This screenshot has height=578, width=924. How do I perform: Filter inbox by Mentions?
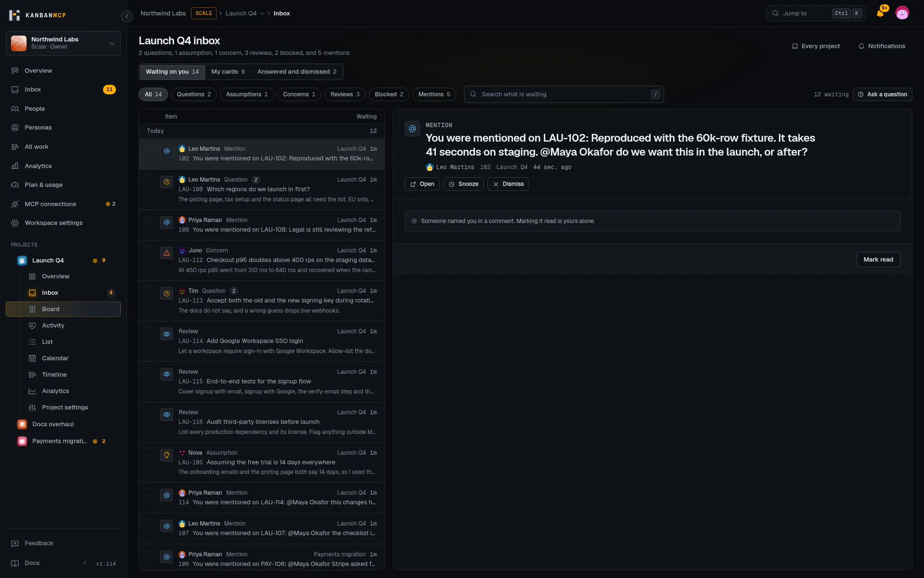tap(434, 94)
